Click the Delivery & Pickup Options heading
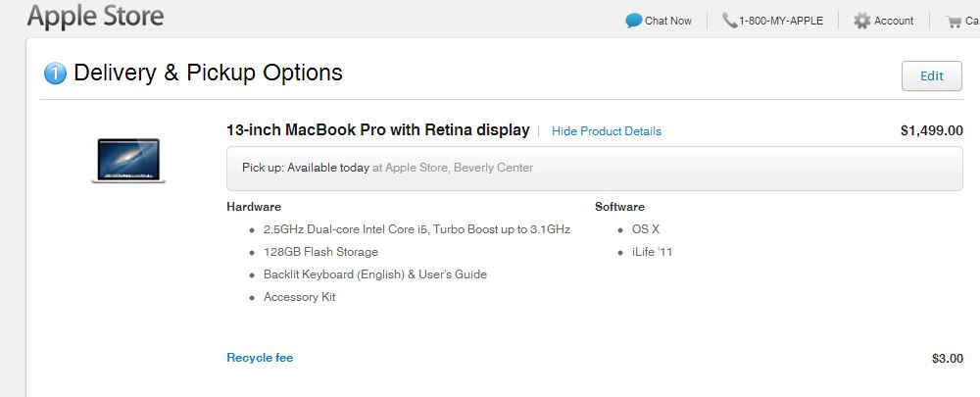This screenshot has width=980, height=397. [208, 74]
